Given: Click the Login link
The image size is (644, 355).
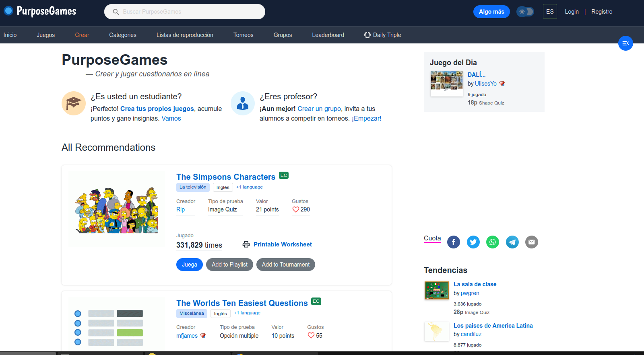Looking at the screenshot, I should pyautogui.click(x=572, y=12).
